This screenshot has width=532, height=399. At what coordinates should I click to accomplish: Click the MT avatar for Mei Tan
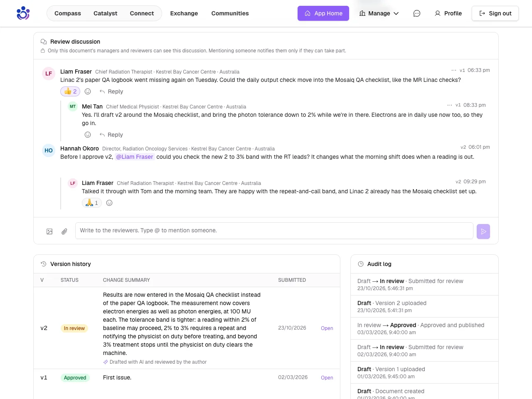tap(73, 106)
